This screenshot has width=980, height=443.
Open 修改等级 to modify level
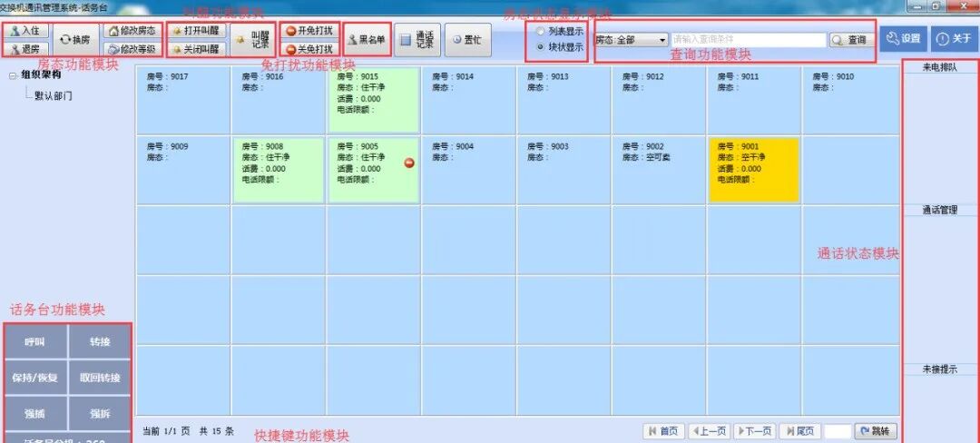[132, 49]
